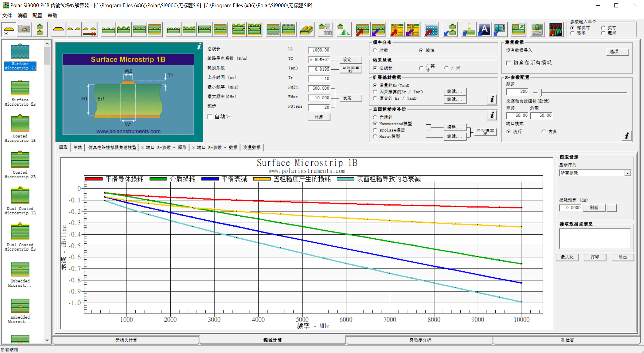Click the 导出 export button
Image resolution: width=644 pixels, height=353 pixels.
pyautogui.click(x=622, y=257)
